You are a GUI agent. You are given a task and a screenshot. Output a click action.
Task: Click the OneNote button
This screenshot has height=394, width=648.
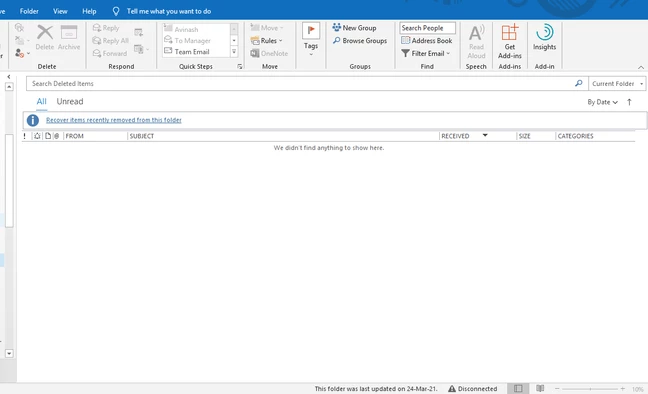[x=269, y=53]
